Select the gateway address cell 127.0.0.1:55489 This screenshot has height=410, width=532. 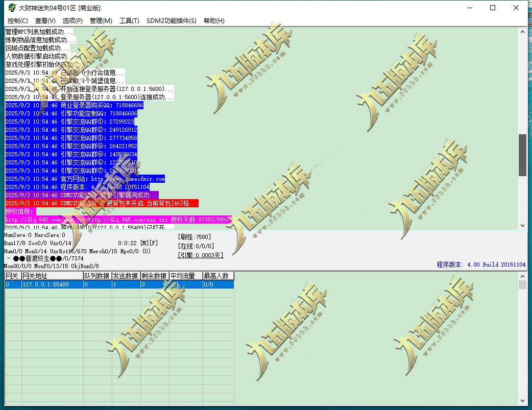53,284
